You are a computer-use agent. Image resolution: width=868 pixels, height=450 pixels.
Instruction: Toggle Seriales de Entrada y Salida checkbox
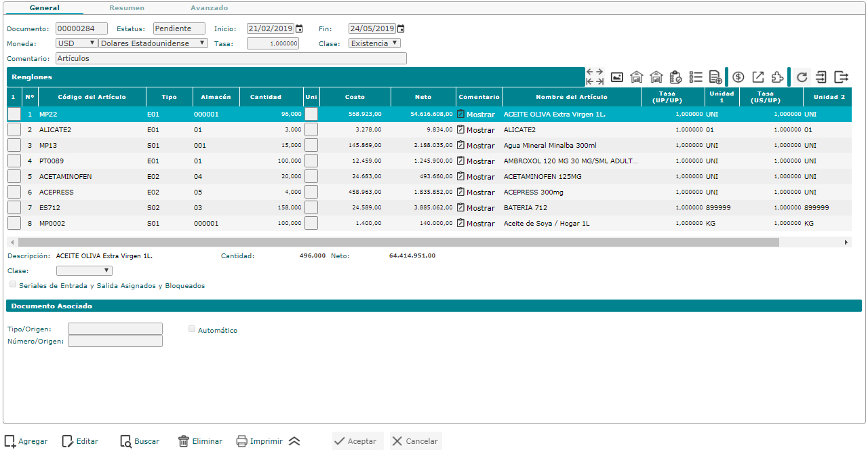tap(13, 285)
